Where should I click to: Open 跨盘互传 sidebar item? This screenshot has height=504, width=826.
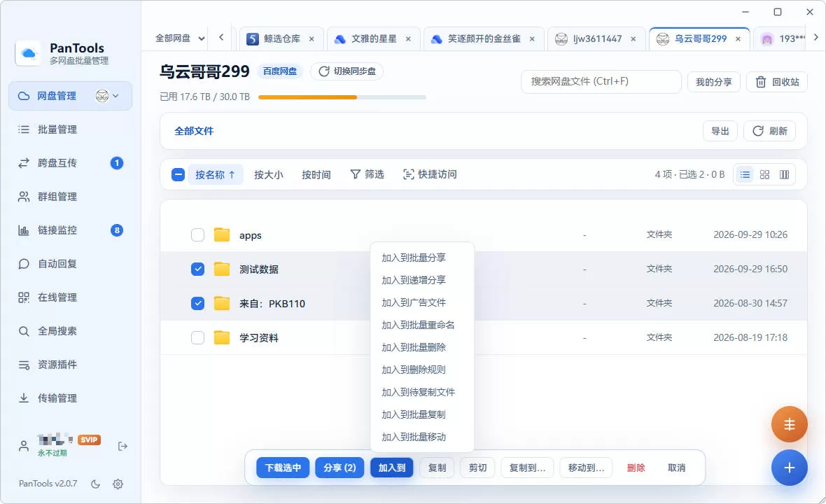pos(71,163)
